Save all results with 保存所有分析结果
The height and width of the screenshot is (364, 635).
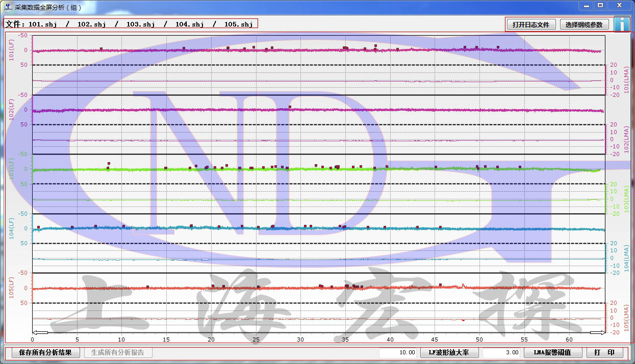pyautogui.click(x=42, y=352)
